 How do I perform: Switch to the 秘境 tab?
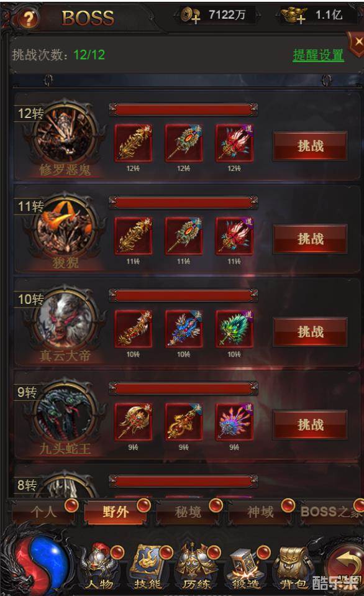(188, 511)
